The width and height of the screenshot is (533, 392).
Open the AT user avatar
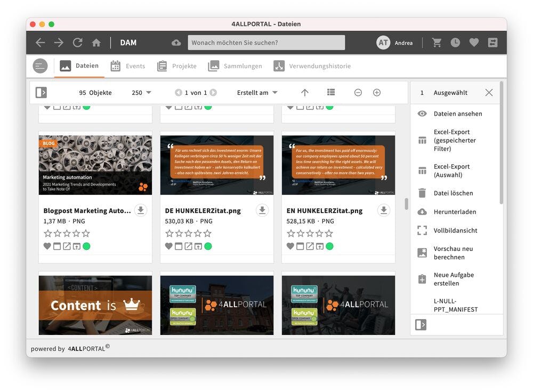coord(383,43)
